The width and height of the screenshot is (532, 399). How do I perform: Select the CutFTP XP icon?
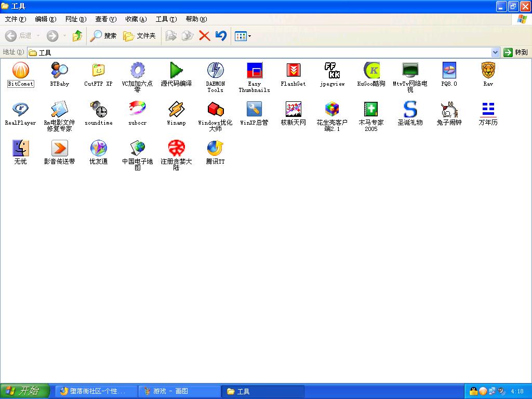(98, 71)
